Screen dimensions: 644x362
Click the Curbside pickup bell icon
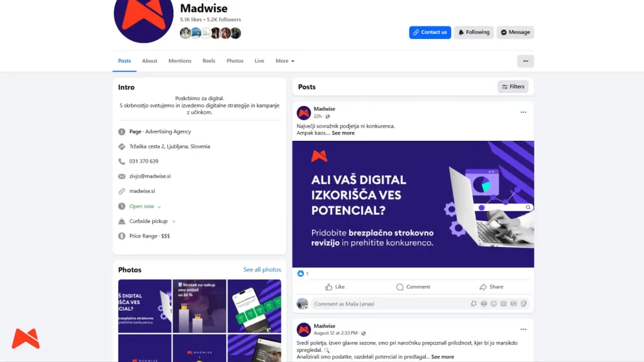(x=121, y=221)
